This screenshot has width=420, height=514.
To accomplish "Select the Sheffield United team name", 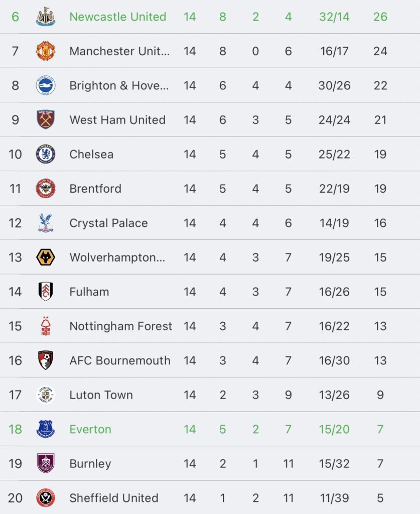I will point(114,498).
